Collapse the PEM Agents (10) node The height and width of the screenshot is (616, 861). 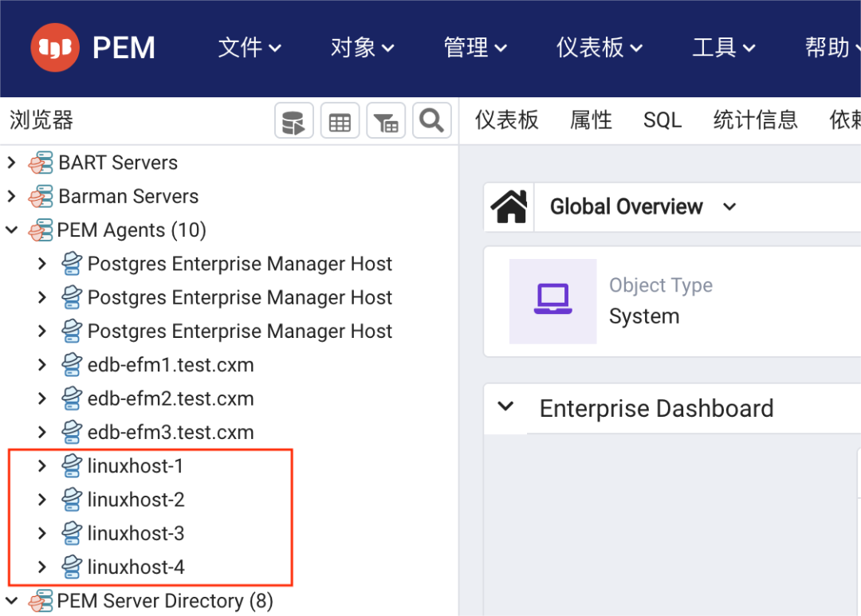[11, 230]
